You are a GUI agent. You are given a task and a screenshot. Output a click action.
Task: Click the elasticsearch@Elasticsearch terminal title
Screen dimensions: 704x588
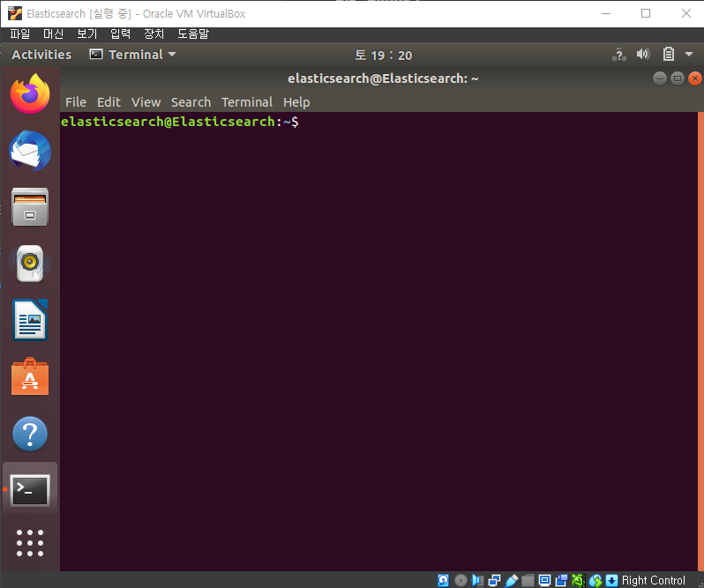(x=383, y=78)
